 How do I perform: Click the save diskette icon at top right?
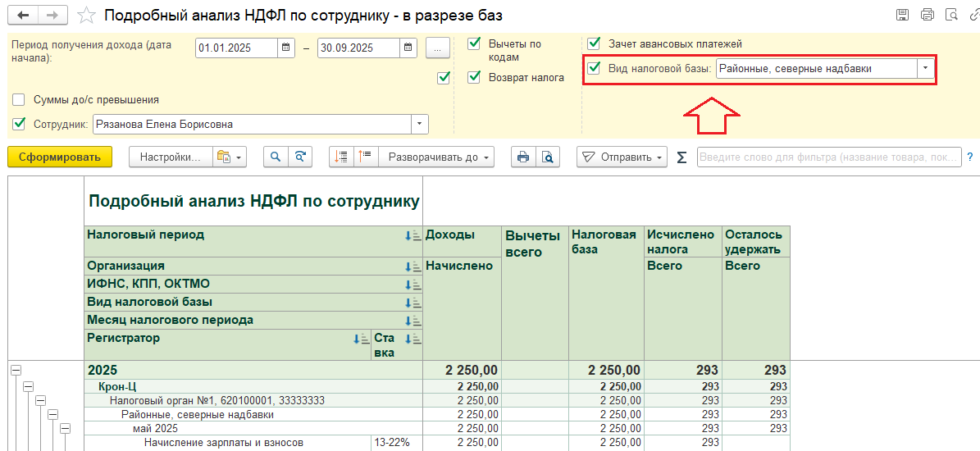[x=903, y=15]
